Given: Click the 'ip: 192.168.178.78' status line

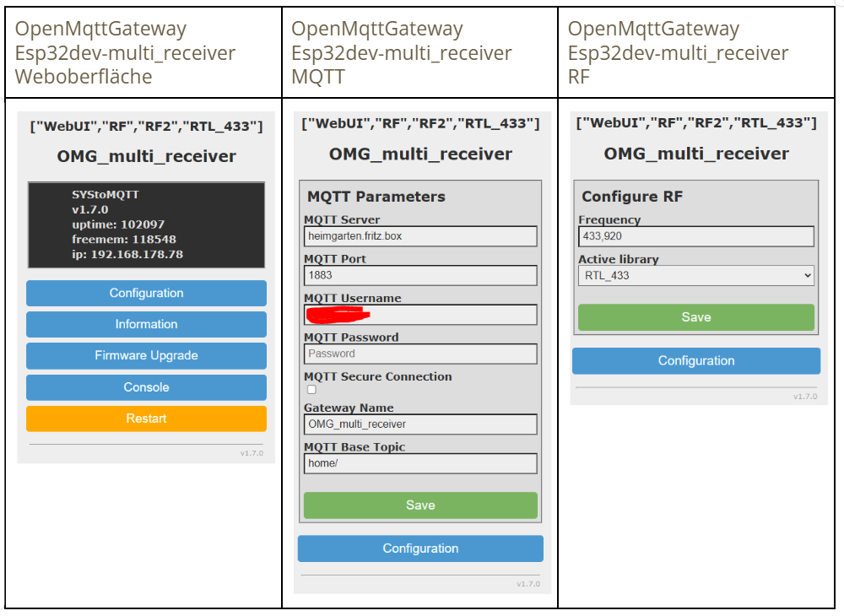Looking at the screenshot, I should point(127,254).
